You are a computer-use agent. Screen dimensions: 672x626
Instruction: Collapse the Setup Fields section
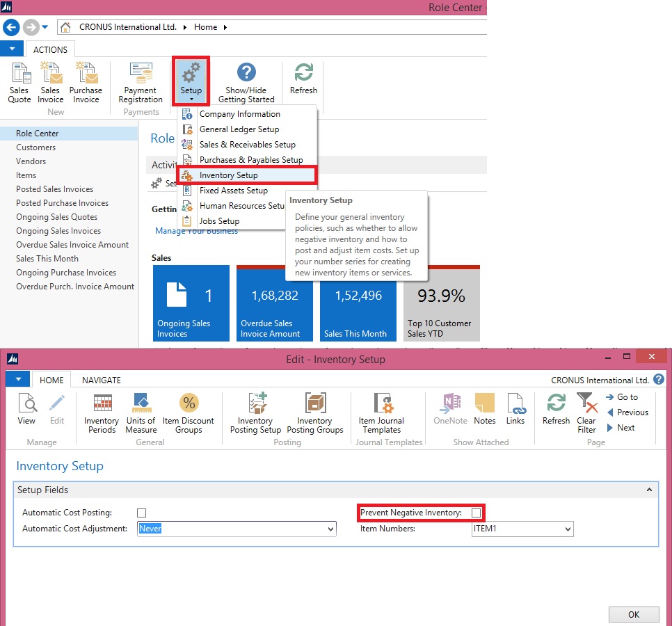pos(650,490)
